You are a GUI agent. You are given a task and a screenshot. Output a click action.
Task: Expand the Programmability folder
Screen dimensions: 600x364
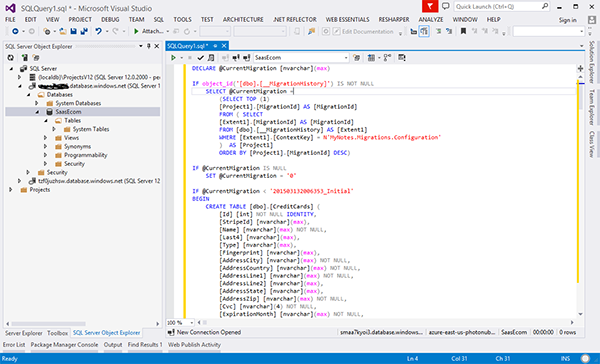pos(46,155)
